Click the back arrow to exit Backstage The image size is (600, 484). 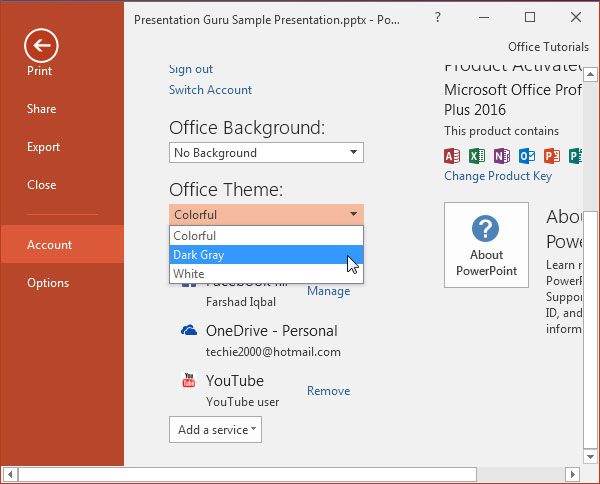click(41, 45)
